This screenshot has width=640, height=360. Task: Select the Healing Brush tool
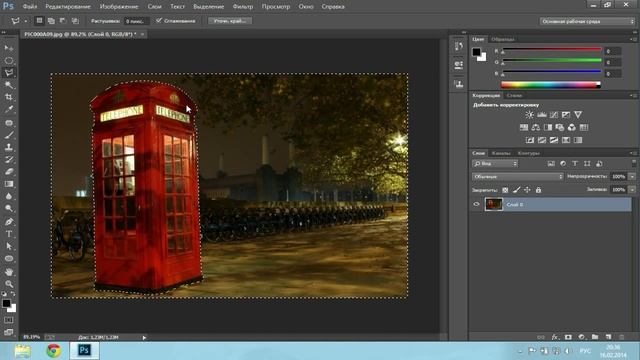coord(9,122)
